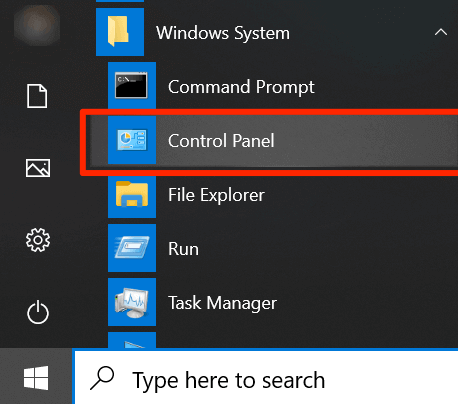Open Settings with the gear icon
458x404 pixels.
[38, 240]
